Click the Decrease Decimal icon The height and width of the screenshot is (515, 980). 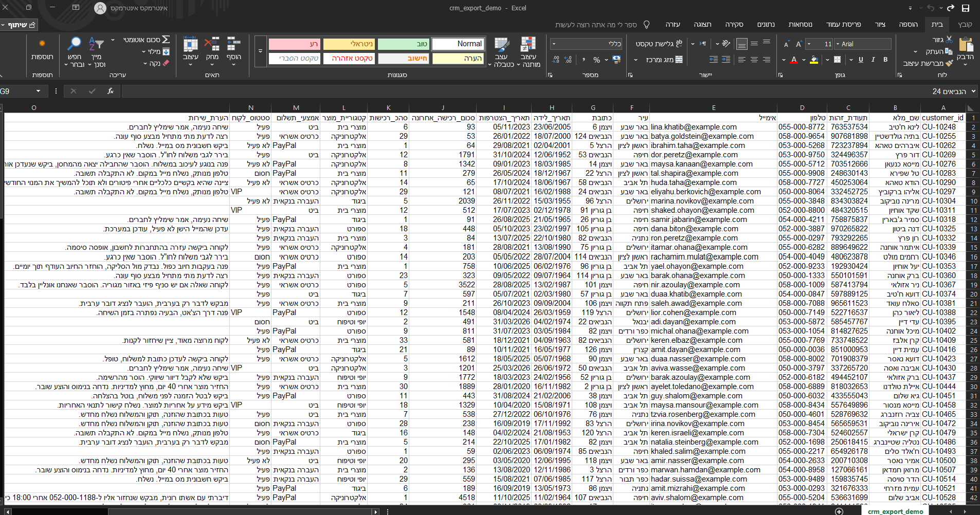point(556,60)
